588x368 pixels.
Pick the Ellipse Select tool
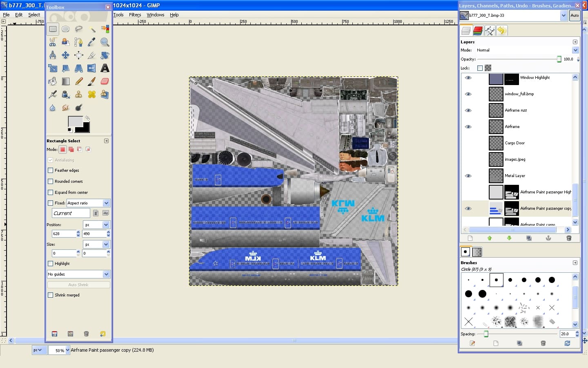(66, 29)
